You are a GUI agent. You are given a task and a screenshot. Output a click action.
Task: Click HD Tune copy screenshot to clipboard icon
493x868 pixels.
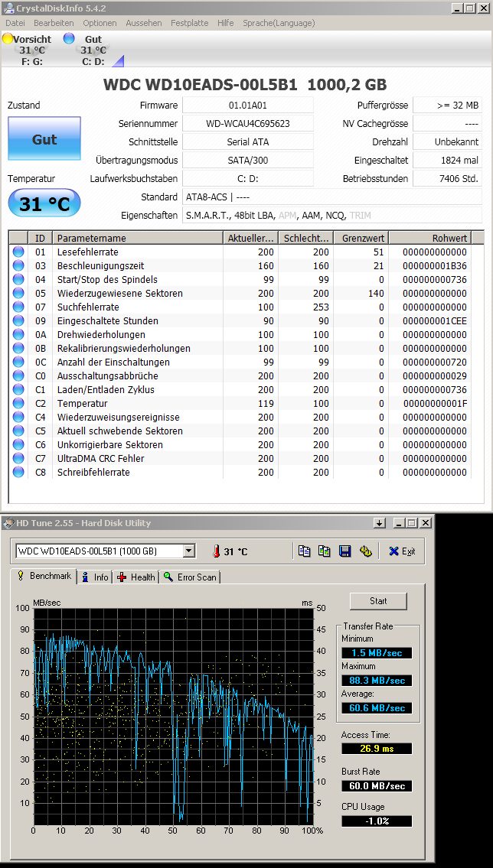pos(325,551)
